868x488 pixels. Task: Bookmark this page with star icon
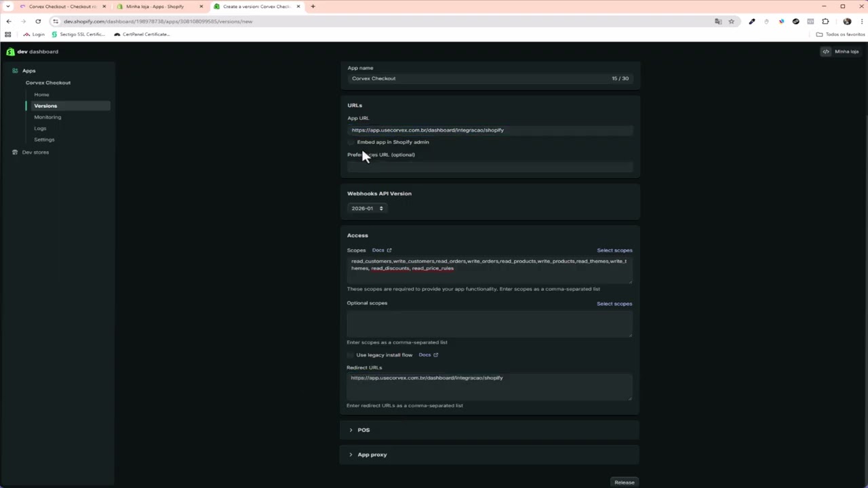731,21
